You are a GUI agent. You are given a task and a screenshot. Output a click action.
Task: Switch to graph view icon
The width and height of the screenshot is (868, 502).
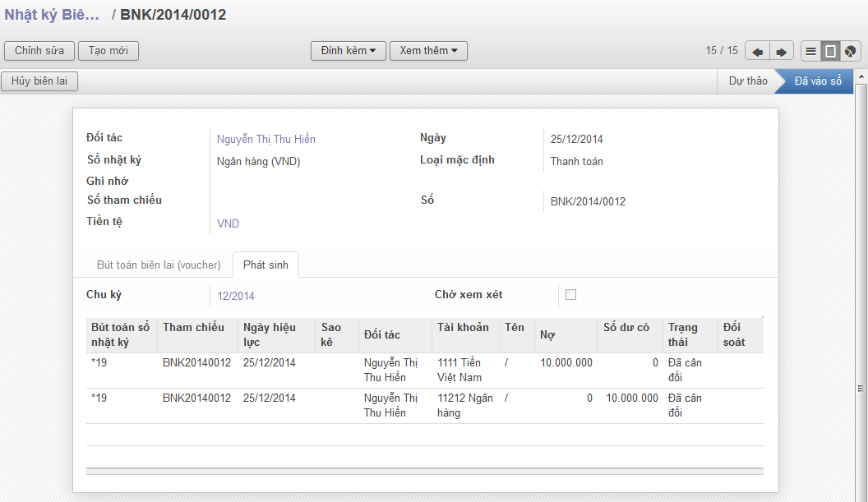pyautogui.click(x=850, y=51)
